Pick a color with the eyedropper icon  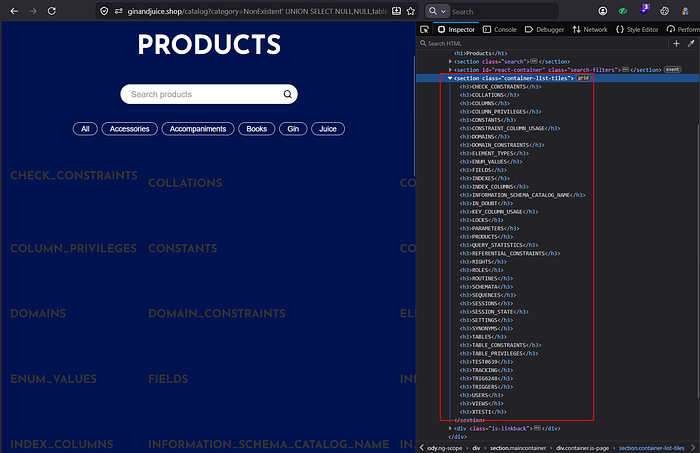[x=691, y=43]
